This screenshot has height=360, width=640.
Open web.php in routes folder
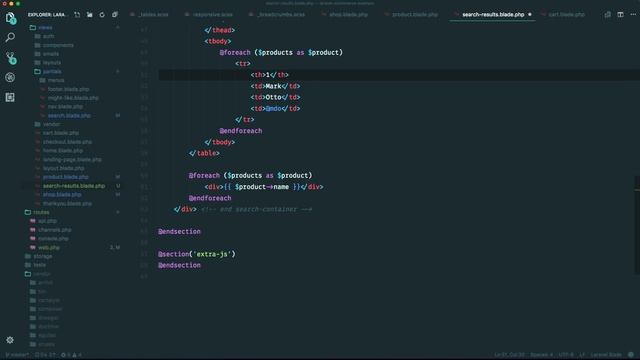[49, 247]
